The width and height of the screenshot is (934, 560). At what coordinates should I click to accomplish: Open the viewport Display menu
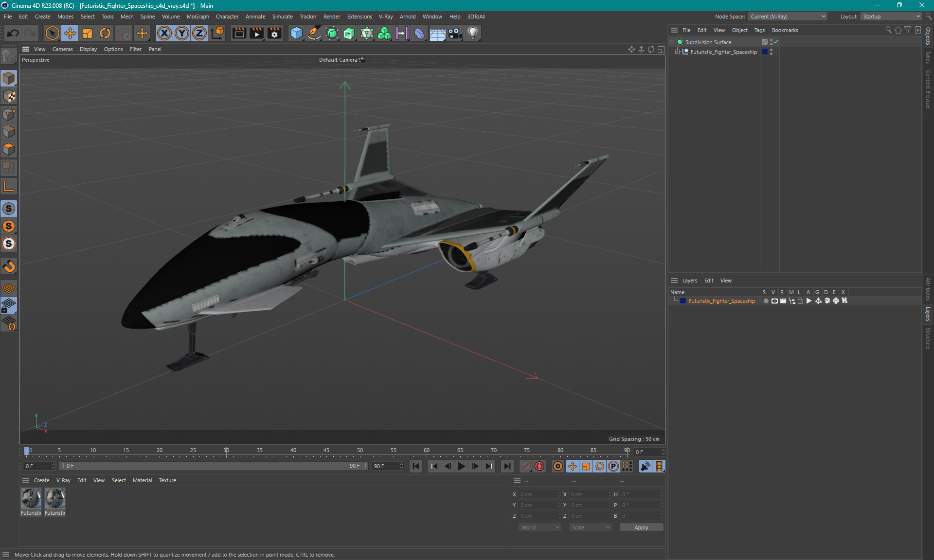88,49
